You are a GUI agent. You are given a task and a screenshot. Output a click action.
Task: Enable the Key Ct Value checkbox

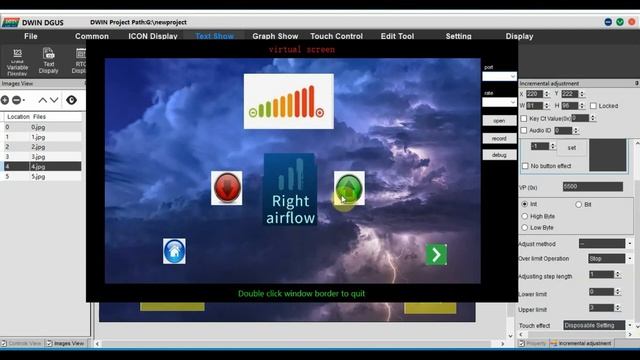click(x=524, y=118)
